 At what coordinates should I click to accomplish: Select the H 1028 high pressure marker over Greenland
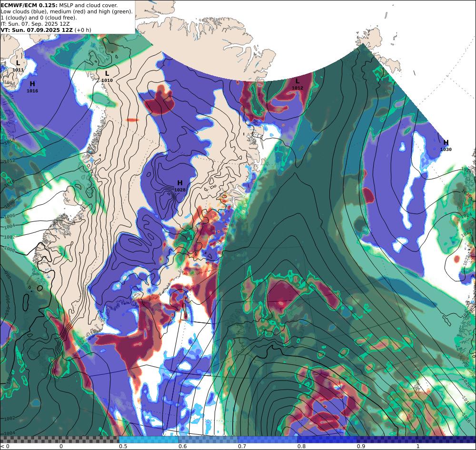(x=180, y=186)
